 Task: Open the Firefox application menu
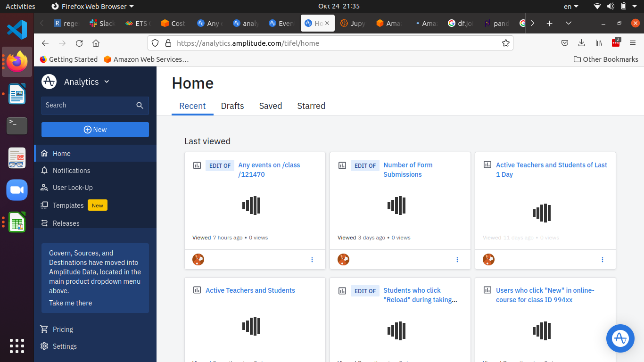click(633, 43)
